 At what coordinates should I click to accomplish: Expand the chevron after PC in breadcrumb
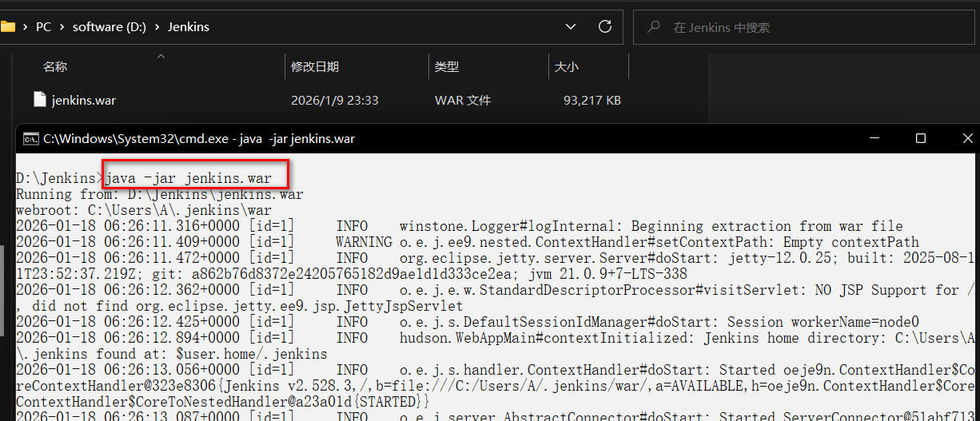(x=62, y=27)
